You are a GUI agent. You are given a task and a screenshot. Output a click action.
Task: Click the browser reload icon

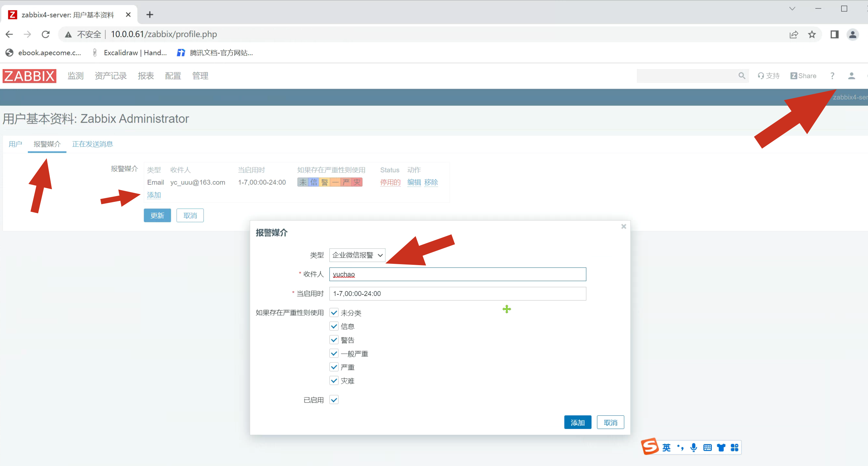click(x=45, y=34)
